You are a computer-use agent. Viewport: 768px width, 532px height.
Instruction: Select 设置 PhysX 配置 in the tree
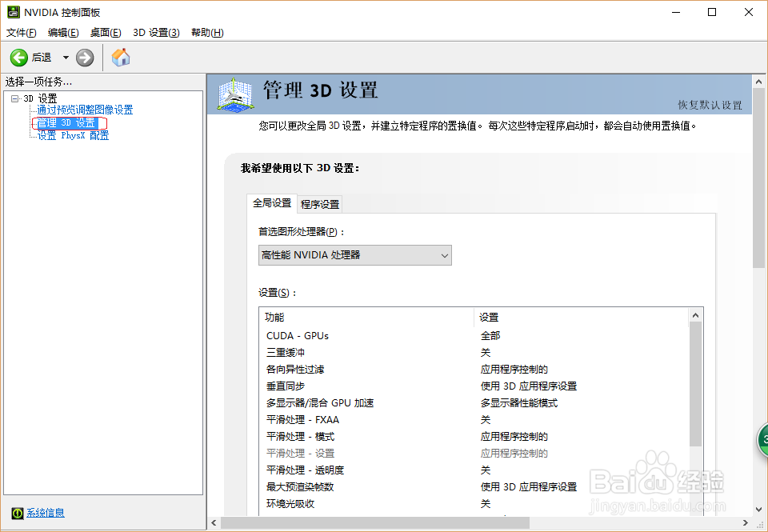tap(74, 135)
